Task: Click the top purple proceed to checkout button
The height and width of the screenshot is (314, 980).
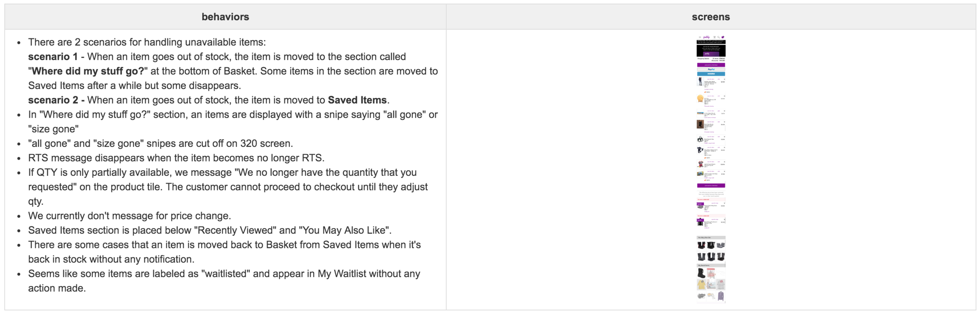Action: coord(711,65)
